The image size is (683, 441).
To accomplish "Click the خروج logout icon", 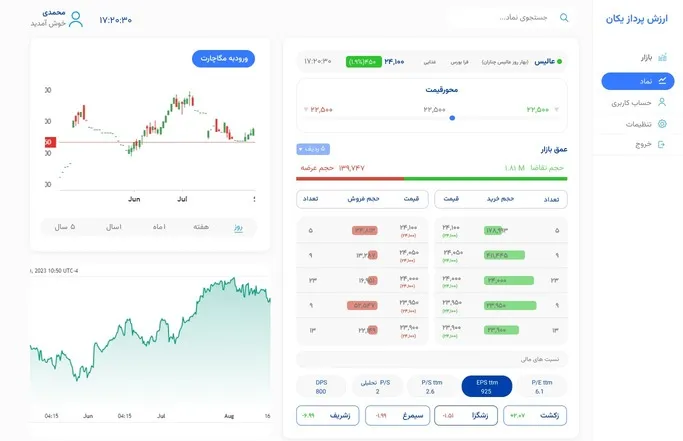I will (x=662, y=144).
